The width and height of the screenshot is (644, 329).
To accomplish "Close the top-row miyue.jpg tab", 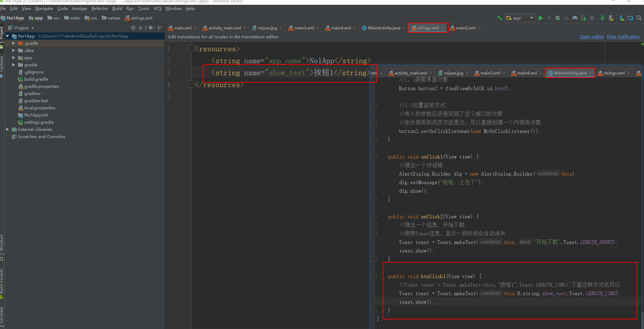I will pos(281,28).
